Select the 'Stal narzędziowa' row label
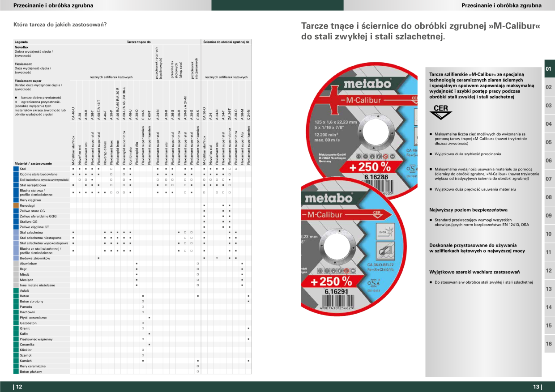The width and height of the screenshot is (555, 392). coord(33,185)
